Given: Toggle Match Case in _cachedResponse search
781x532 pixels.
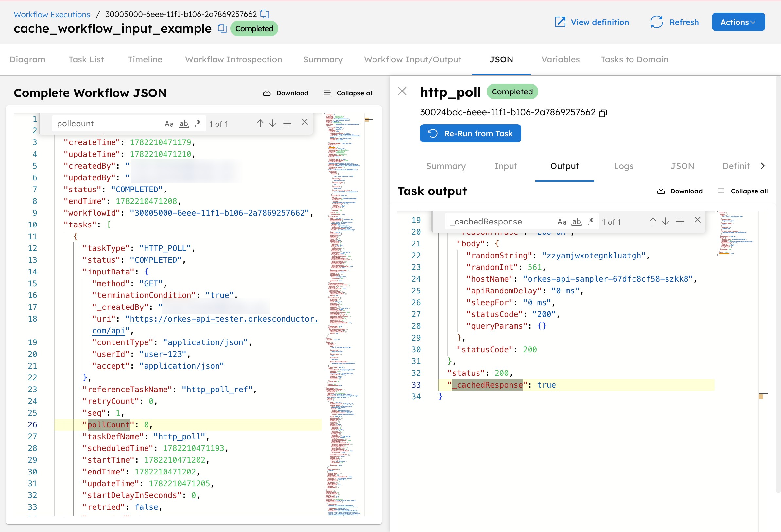Looking at the screenshot, I should pyautogui.click(x=562, y=222).
